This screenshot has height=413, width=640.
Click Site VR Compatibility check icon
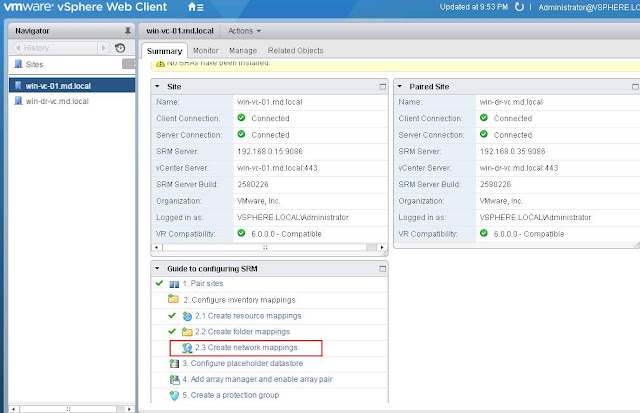point(241,233)
